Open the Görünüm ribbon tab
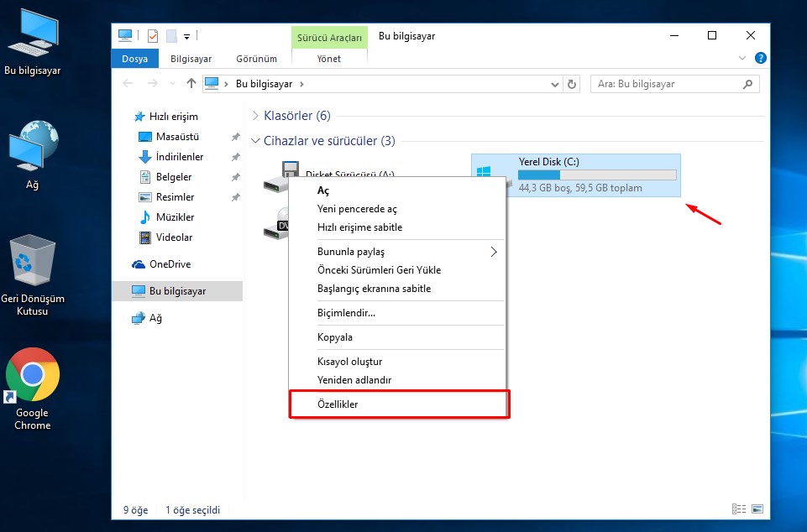The width and height of the screenshot is (807, 532). tap(257, 59)
